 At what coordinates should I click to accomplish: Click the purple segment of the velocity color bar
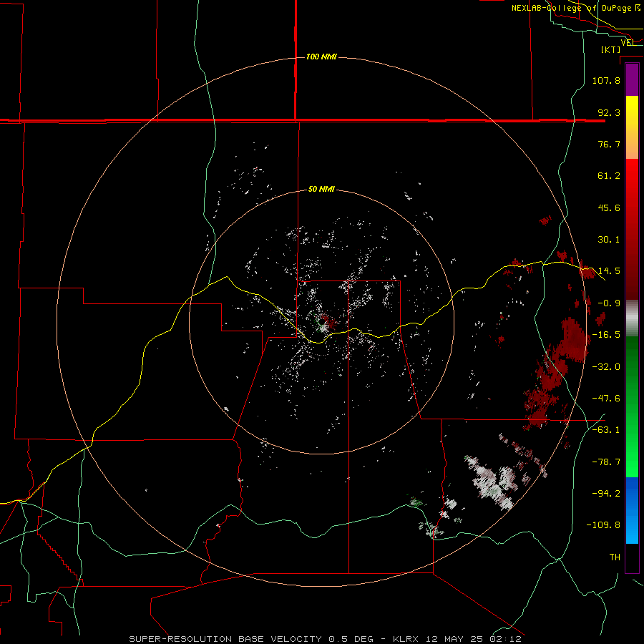(632, 79)
